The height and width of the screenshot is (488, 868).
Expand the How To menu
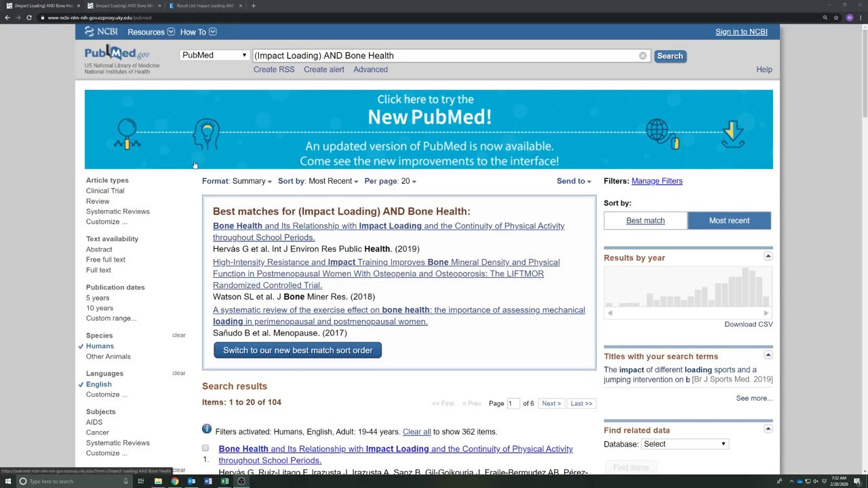pyautogui.click(x=198, y=32)
